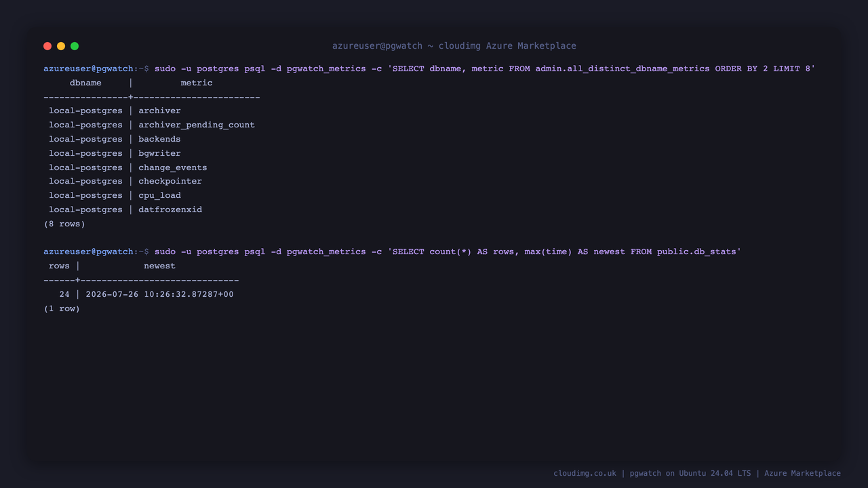This screenshot has width=868, height=488.
Task: Click the yellow minimize window dot
Action: point(61,46)
